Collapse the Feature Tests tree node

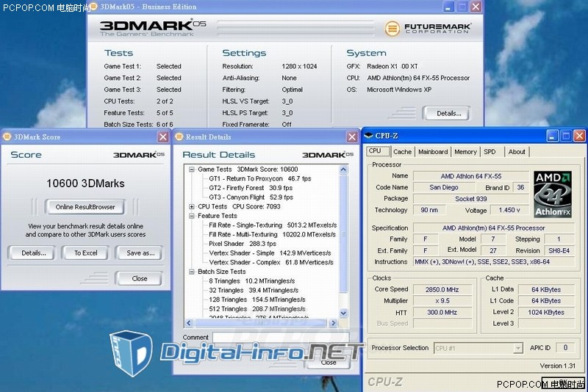coord(193,217)
